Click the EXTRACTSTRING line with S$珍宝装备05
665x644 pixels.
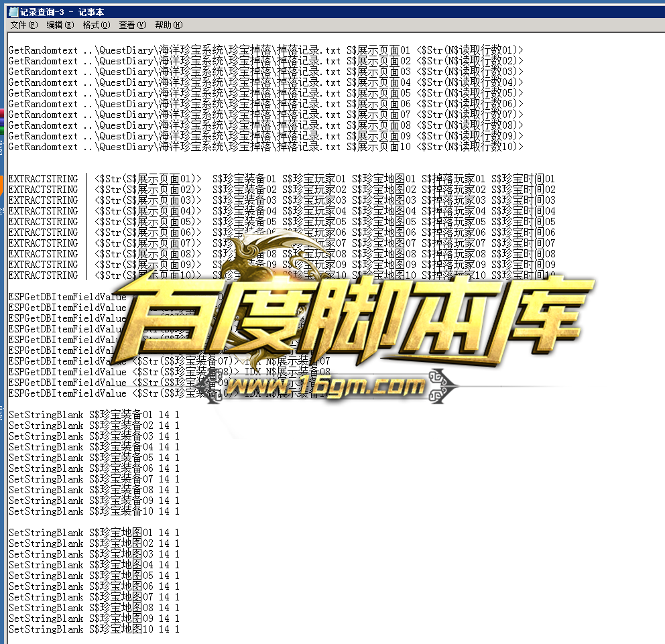pyautogui.click(x=282, y=222)
